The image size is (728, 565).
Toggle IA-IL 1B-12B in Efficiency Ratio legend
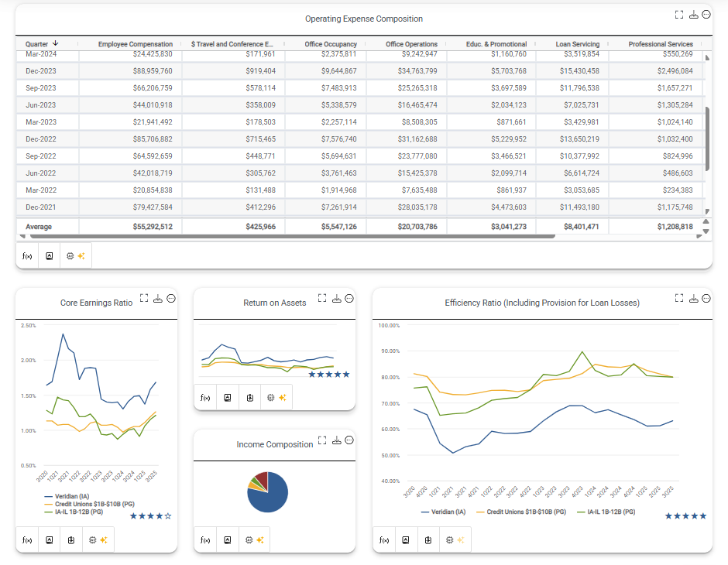[x=606, y=512]
